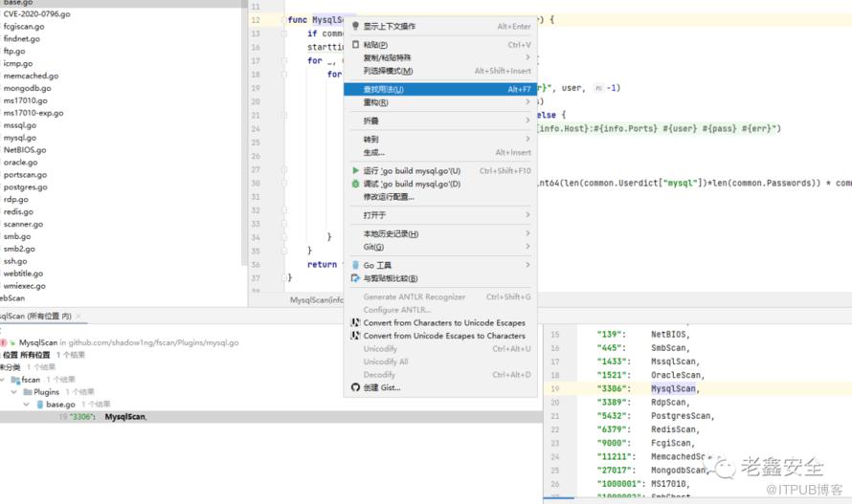Click the lightbulb icon for context actions
Screen dimensions: 852x504
(x=356, y=26)
